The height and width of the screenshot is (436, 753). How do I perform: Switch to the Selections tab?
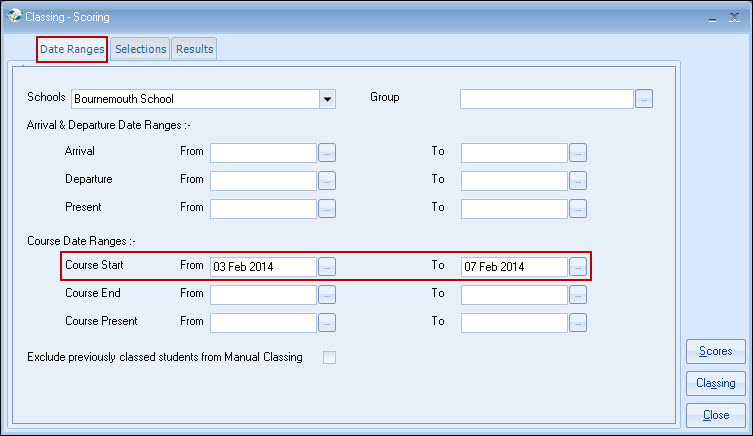(140, 48)
